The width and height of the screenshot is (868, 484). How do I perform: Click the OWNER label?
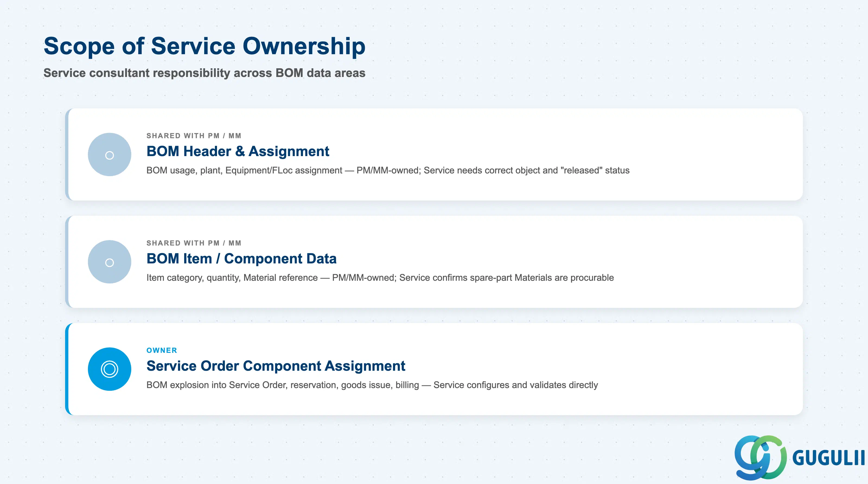162,350
